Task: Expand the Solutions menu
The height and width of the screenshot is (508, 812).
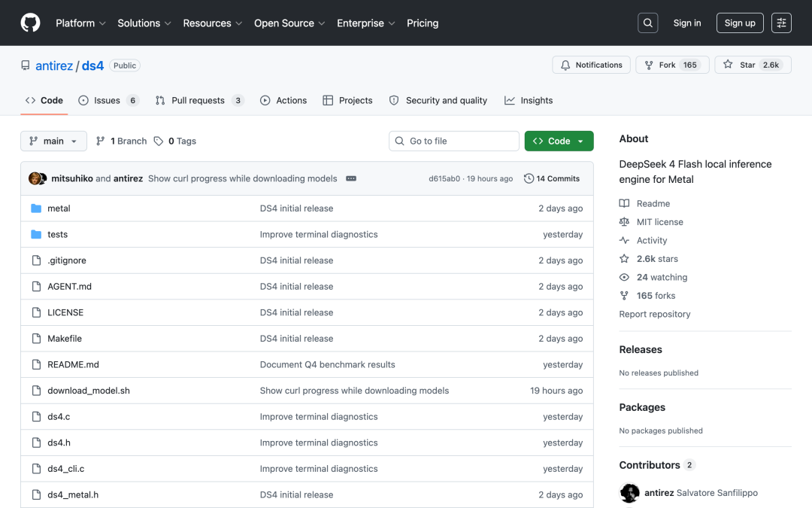Action: tap(144, 23)
